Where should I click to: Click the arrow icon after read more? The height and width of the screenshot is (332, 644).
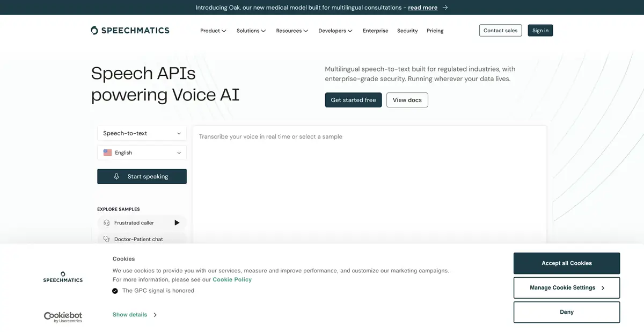point(445,8)
